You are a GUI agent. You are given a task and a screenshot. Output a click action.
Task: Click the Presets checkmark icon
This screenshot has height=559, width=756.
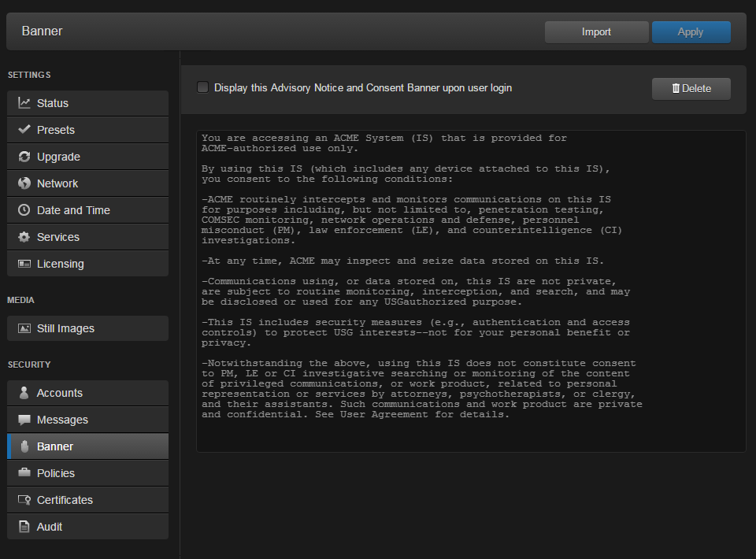click(x=24, y=130)
